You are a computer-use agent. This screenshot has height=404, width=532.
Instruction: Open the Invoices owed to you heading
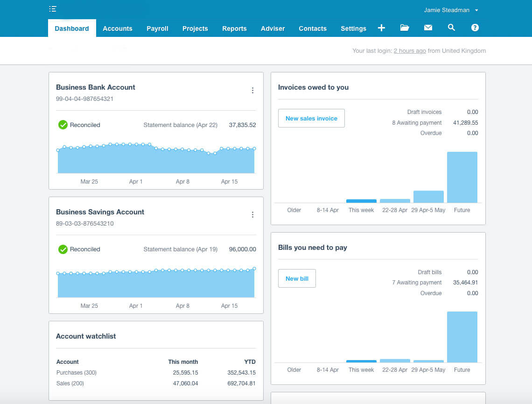(313, 87)
